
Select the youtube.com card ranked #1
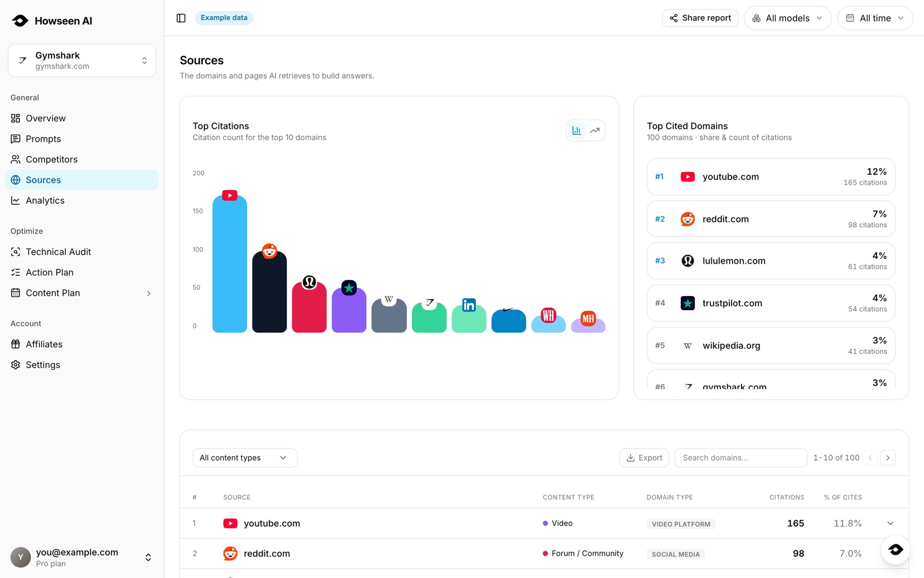tap(771, 177)
